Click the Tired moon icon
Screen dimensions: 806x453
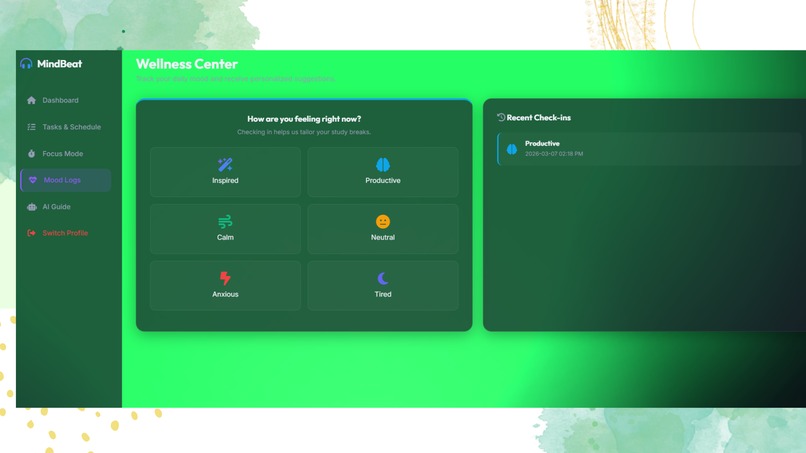pos(383,278)
